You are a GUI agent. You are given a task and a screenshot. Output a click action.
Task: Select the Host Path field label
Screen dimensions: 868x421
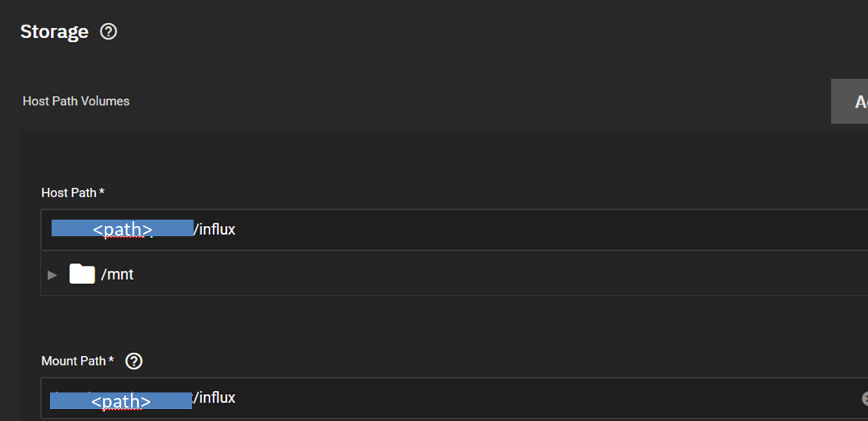pyautogui.click(x=69, y=193)
